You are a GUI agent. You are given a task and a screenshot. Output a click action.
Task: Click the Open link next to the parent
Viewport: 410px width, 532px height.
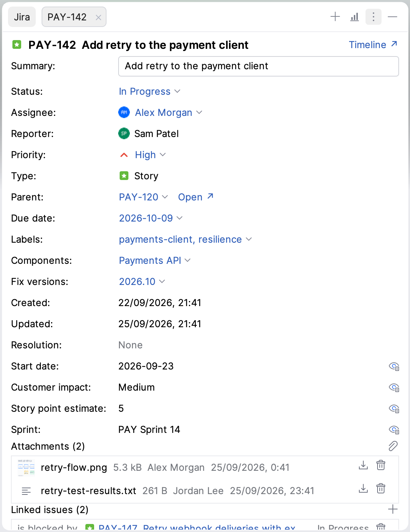coord(196,197)
